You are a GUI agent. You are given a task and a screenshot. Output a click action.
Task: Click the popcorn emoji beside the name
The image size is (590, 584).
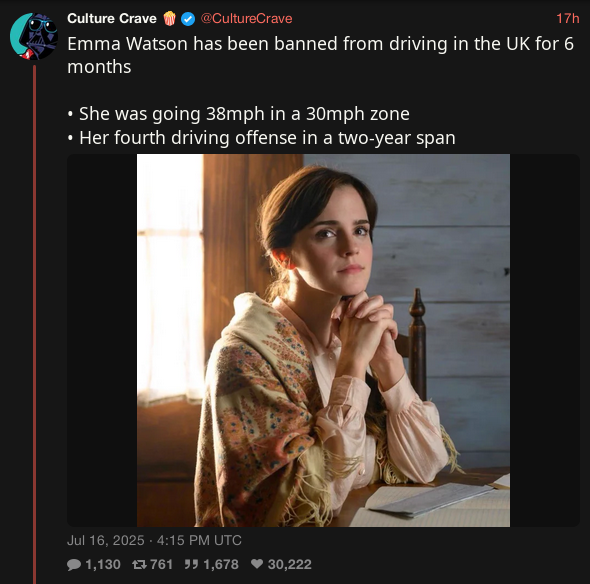pos(169,18)
